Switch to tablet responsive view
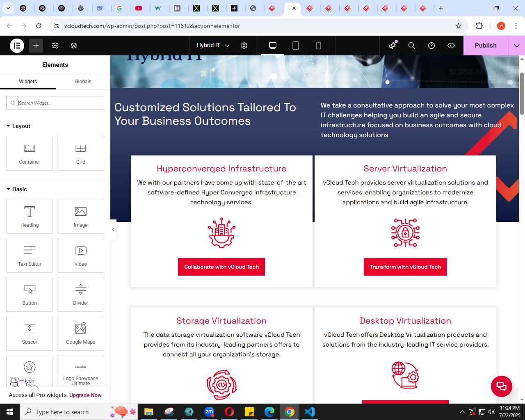Image resolution: width=525 pixels, height=420 pixels. 296,46
